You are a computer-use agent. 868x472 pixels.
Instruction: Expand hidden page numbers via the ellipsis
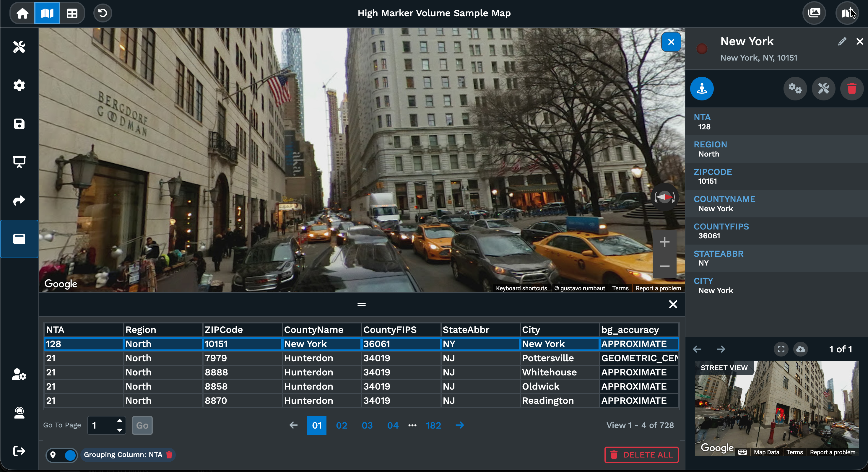(x=412, y=425)
